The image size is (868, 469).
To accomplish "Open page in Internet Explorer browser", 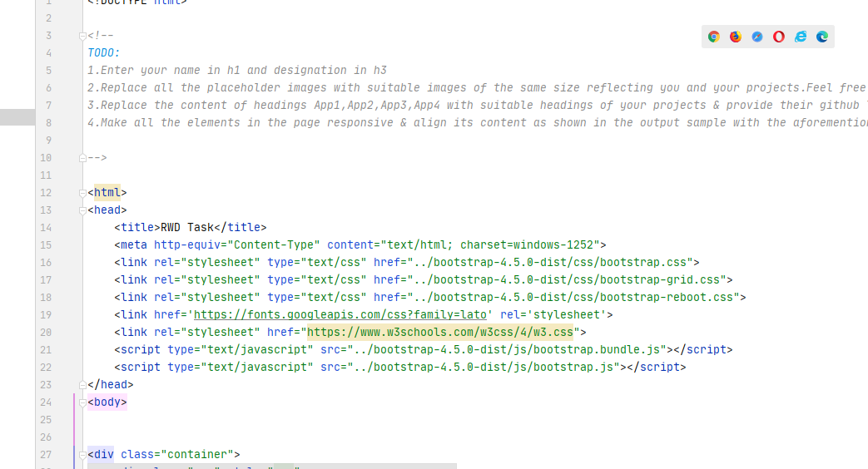I will pyautogui.click(x=801, y=37).
